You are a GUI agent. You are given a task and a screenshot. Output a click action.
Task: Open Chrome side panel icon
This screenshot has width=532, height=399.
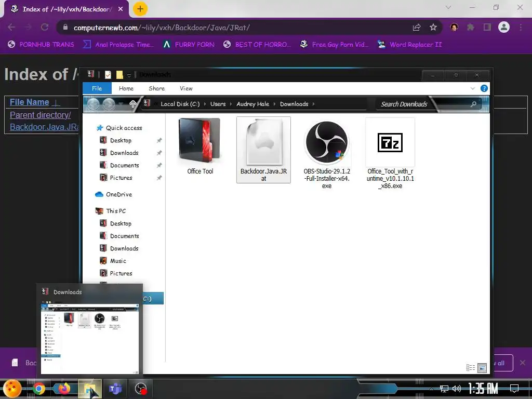pyautogui.click(x=487, y=27)
